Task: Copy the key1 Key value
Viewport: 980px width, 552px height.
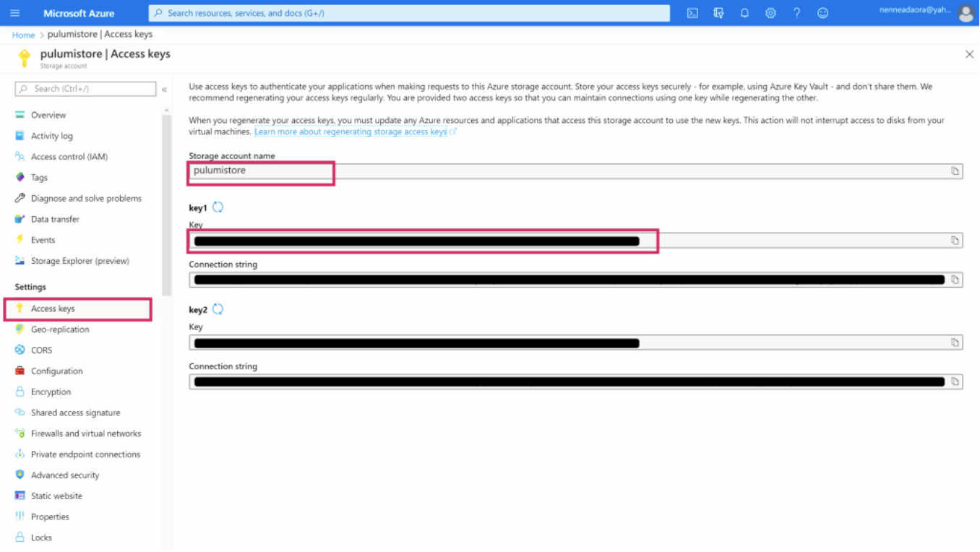Action: pyautogui.click(x=955, y=241)
